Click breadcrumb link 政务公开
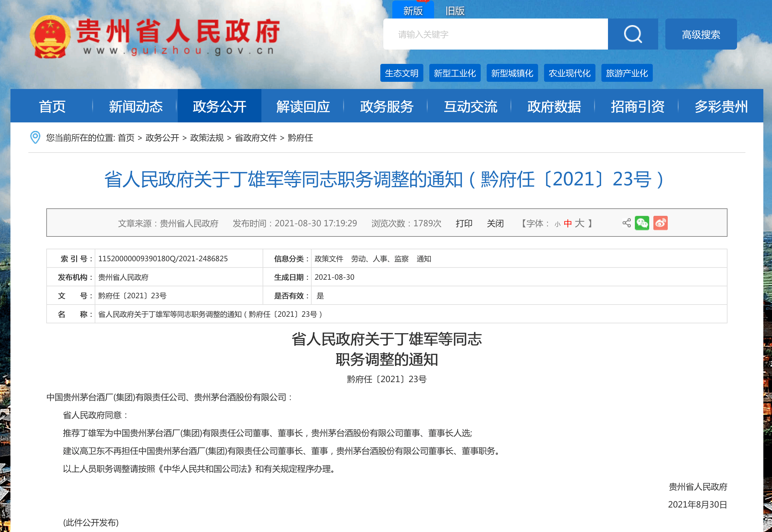 [x=162, y=138]
